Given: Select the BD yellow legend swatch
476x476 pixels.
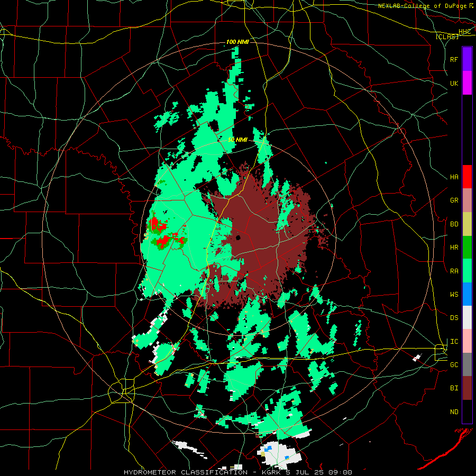Looking at the screenshot, I should tap(467, 224).
